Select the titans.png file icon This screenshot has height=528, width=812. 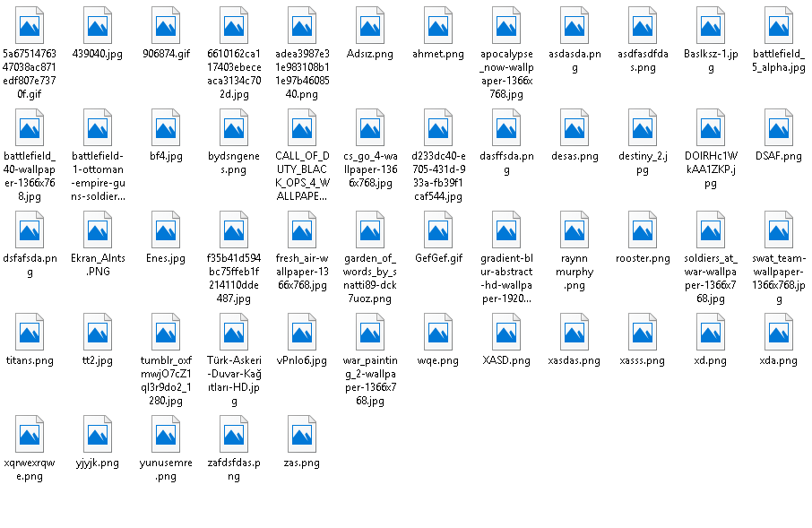[30, 333]
